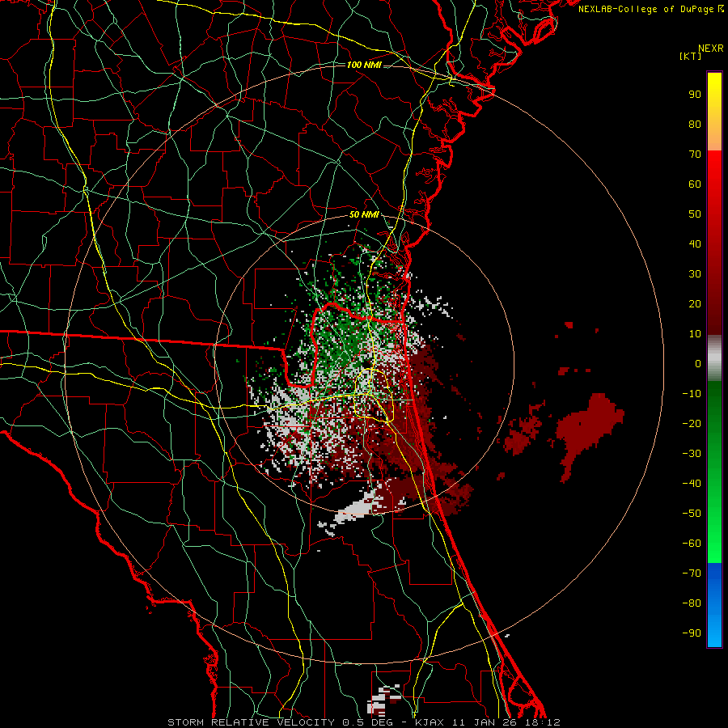Select the 30 value on velocity scale

(695, 274)
